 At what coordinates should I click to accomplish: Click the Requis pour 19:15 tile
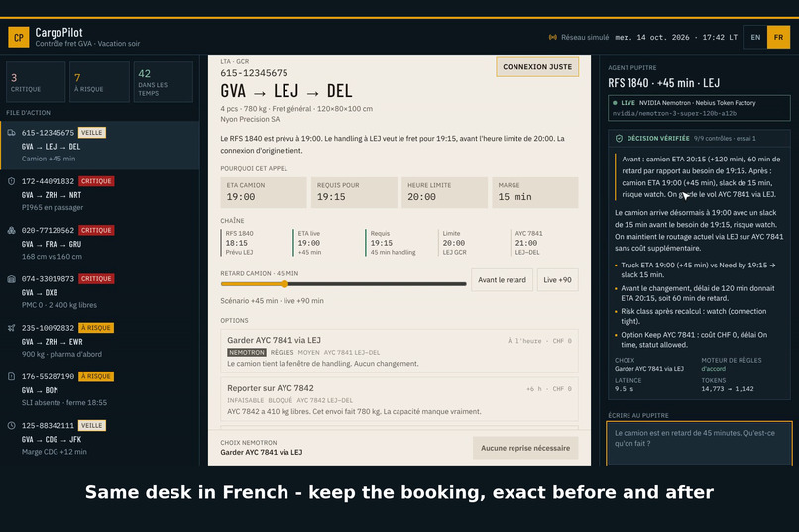[x=354, y=192]
